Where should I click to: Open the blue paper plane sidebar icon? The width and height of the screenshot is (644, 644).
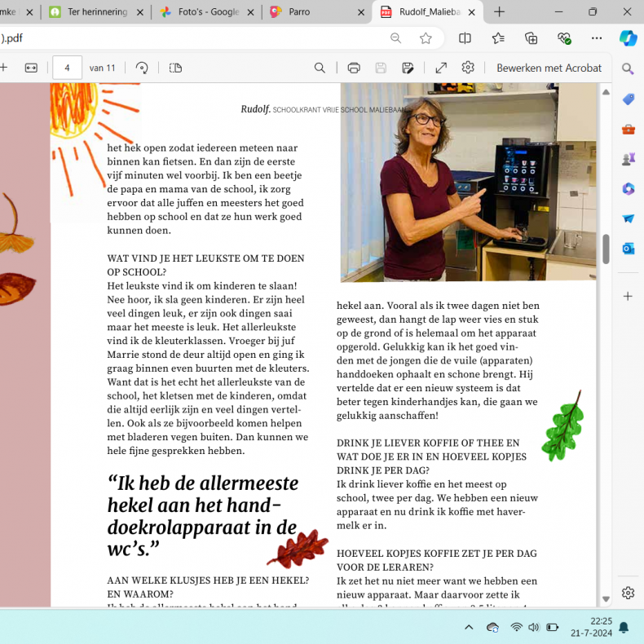628,218
